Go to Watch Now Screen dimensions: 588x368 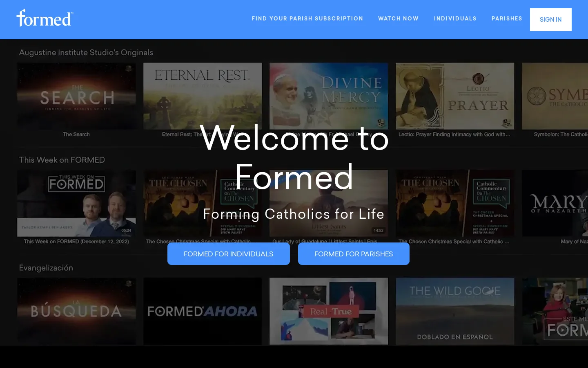(398, 18)
